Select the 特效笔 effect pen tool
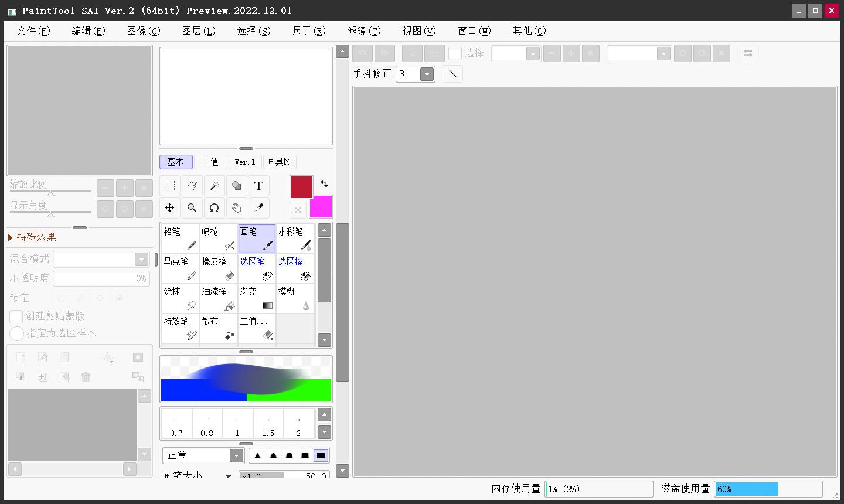 (181, 329)
